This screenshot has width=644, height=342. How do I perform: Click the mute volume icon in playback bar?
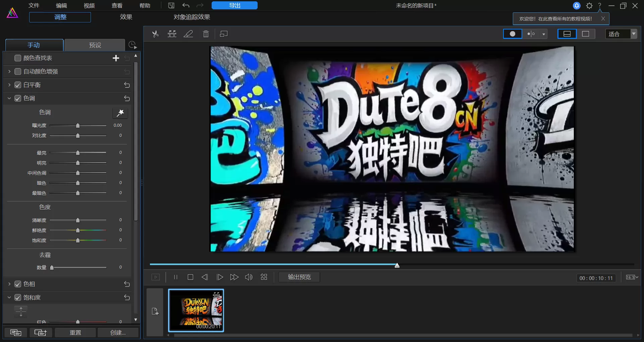point(248,277)
